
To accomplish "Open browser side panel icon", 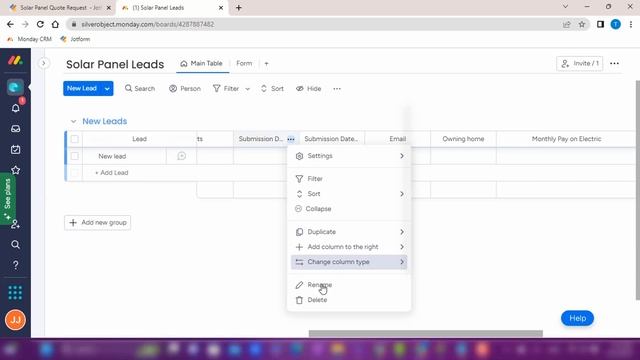I will coord(600,24).
